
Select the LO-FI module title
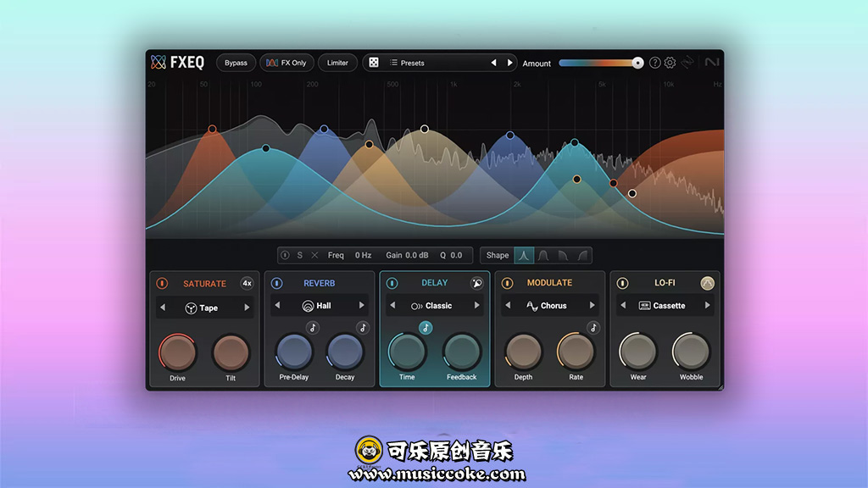[x=665, y=283]
